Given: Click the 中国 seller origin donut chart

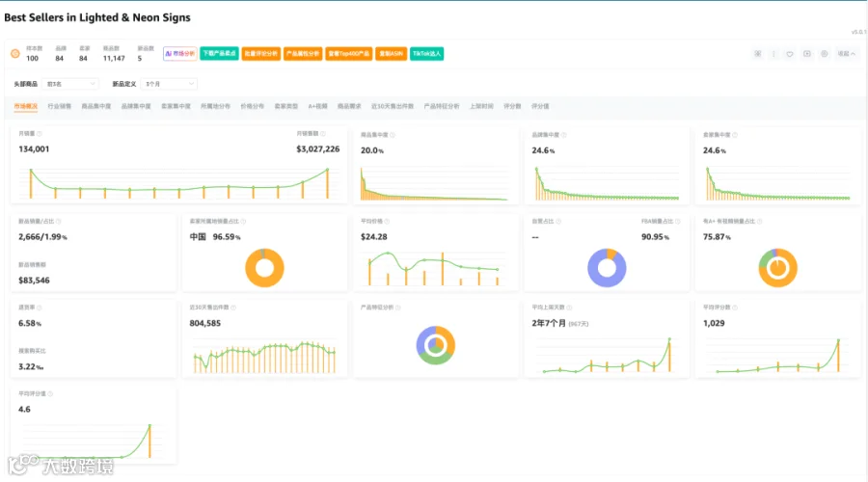Looking at the screenshot, I should (x=264, y=268).
